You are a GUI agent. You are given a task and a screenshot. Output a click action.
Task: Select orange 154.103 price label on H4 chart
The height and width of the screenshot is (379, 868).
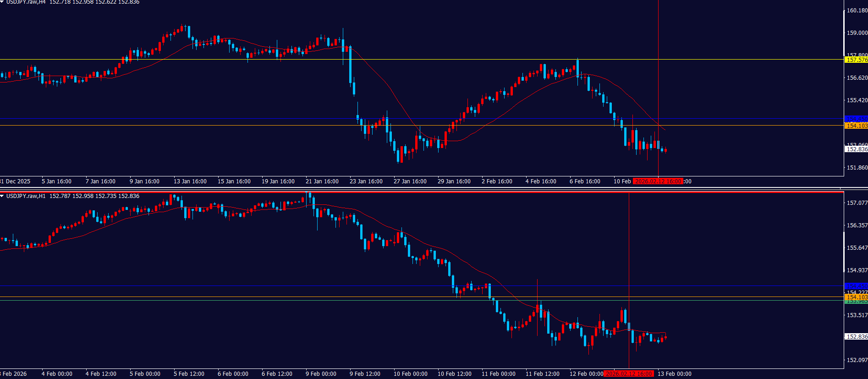(x=856, y=126)
